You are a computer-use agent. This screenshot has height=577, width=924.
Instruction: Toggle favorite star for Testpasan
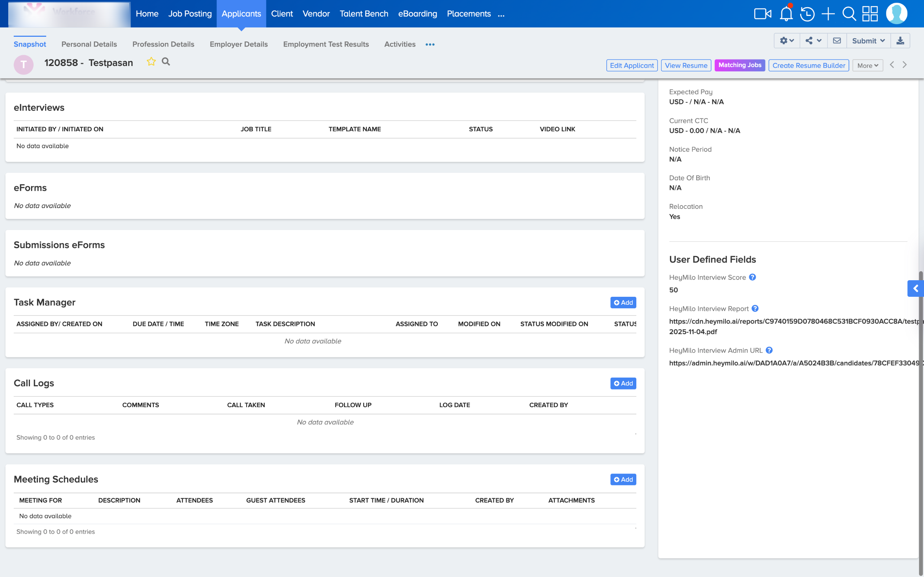pos(151,62)
